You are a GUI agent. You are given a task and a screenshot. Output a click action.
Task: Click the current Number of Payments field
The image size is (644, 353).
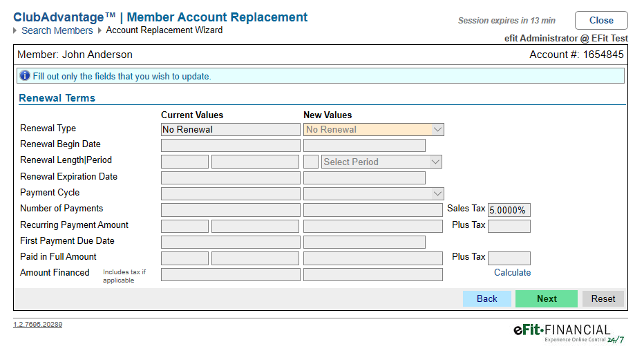[230, 210]
